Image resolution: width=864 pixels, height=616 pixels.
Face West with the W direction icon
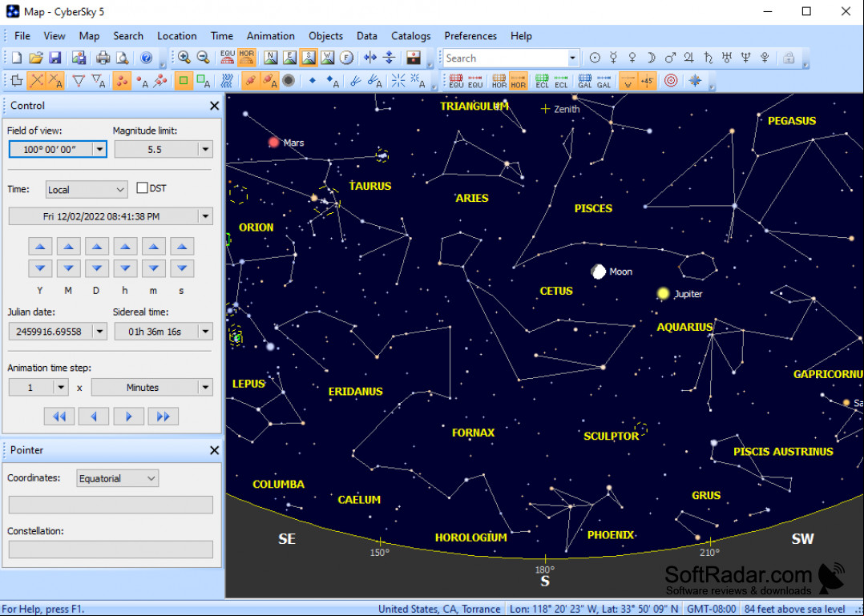(x=327, y=58)
